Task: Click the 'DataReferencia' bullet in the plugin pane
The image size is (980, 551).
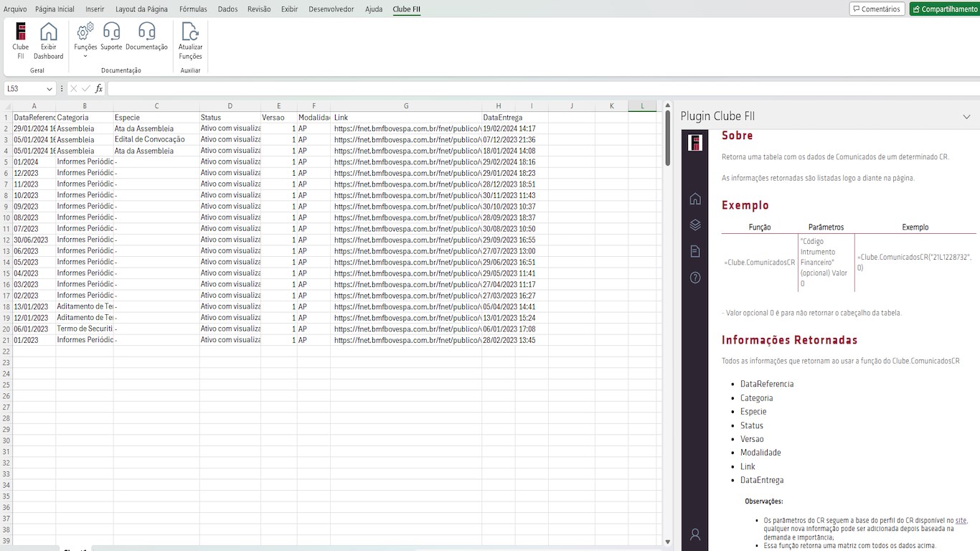Action: 767,384
